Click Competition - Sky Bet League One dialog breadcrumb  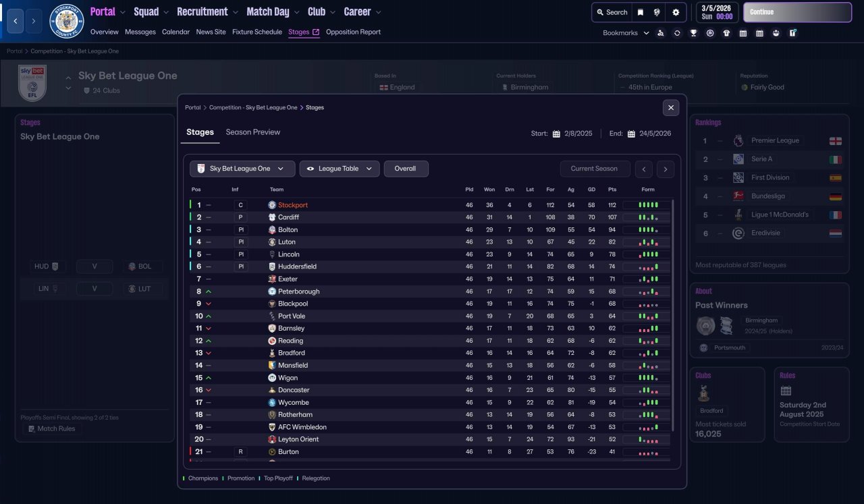point(253,107)
